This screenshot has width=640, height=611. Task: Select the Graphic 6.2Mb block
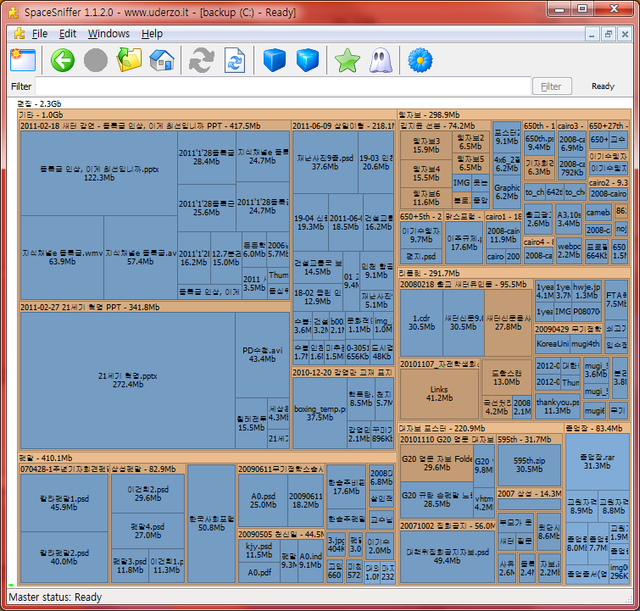point(507,192)
